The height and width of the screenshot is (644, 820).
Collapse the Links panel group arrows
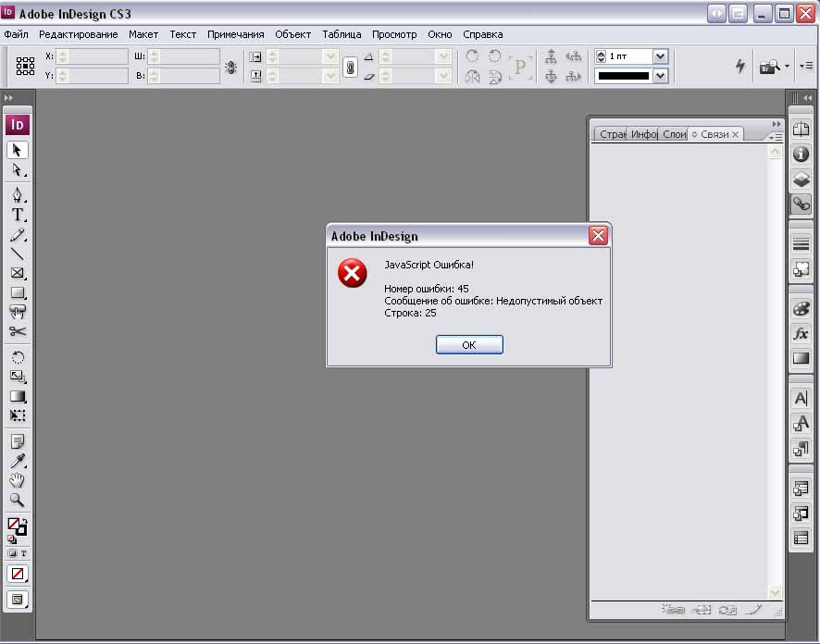(777, 124)
